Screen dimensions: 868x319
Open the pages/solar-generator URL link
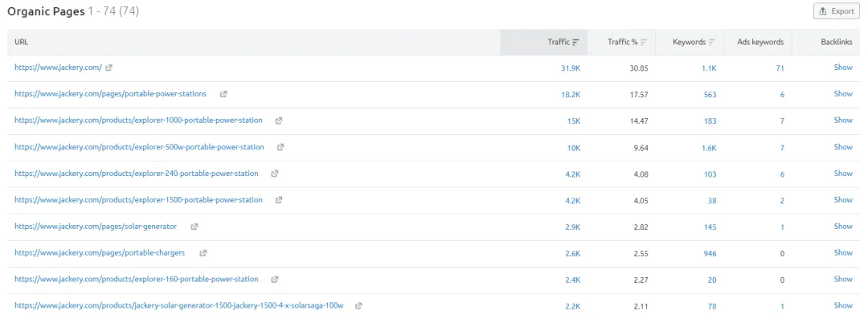[x=96, y=227]
